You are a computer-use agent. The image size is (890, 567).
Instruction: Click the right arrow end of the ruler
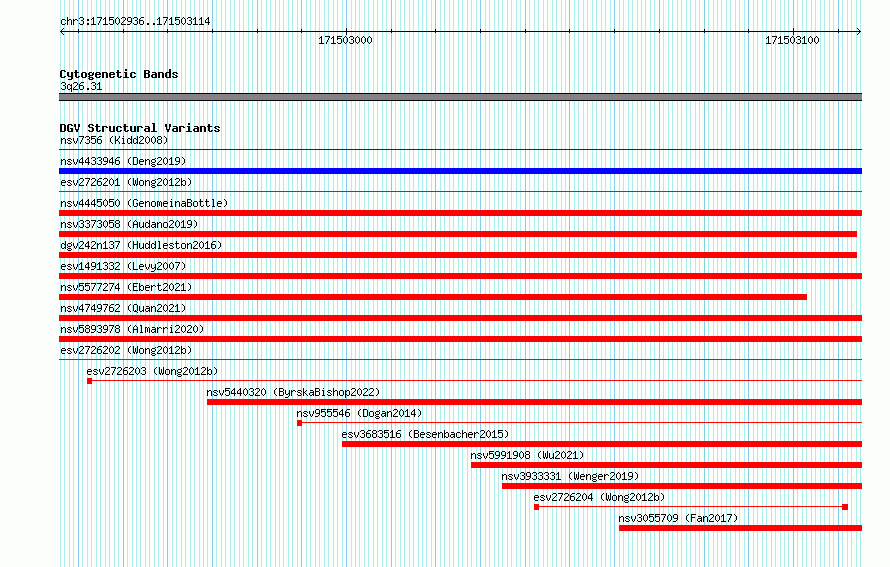859,32
